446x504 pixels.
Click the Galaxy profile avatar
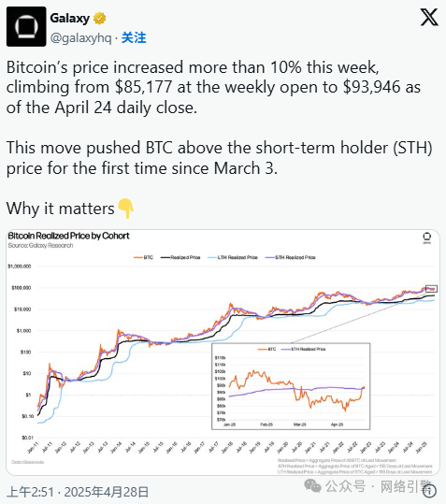pos(26,27)
